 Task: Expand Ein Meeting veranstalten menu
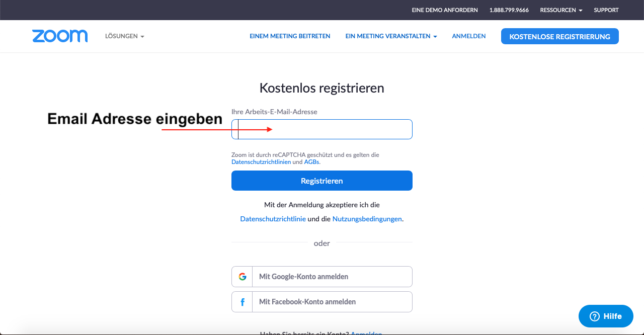tap(390, 36)
